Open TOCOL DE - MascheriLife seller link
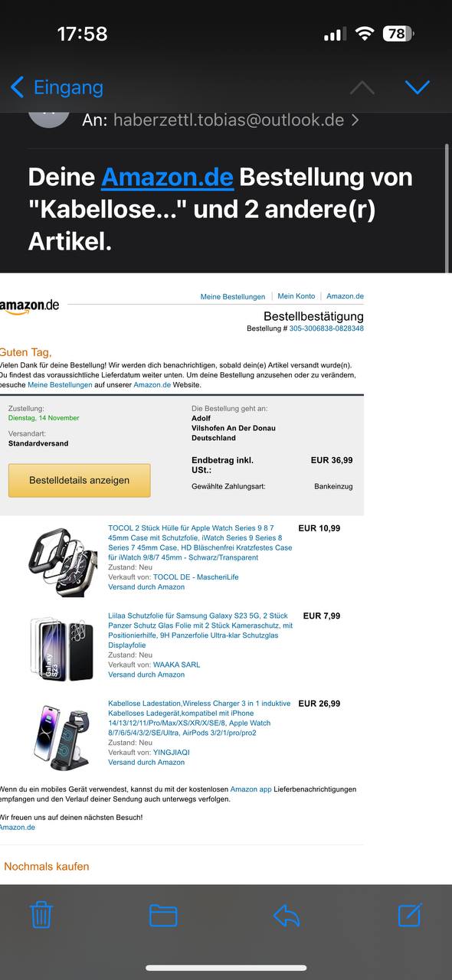This screenshot has height=980, width=452. coord(195,577)
